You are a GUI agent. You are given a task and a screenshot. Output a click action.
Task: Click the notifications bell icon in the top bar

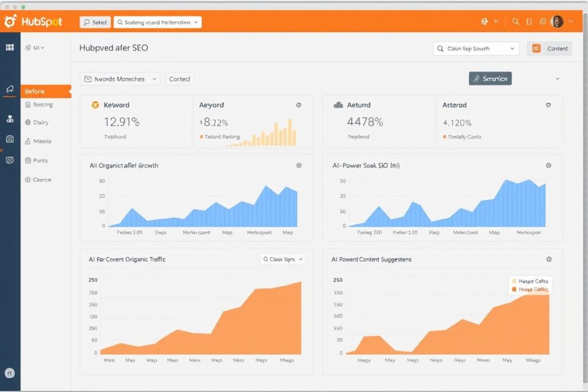click(x=529, y=21)
